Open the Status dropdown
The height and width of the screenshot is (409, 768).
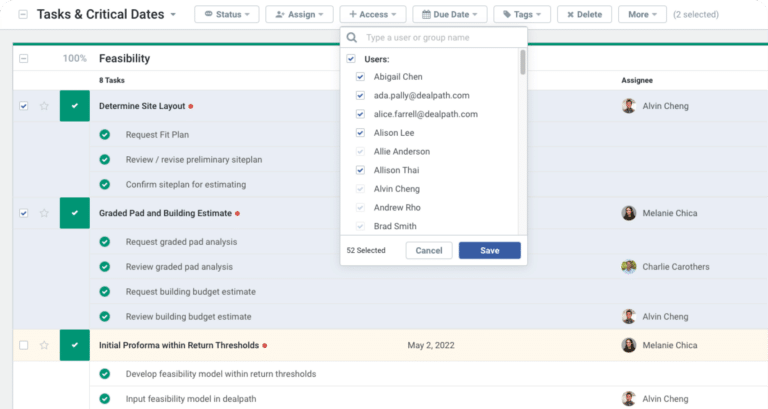226,15
